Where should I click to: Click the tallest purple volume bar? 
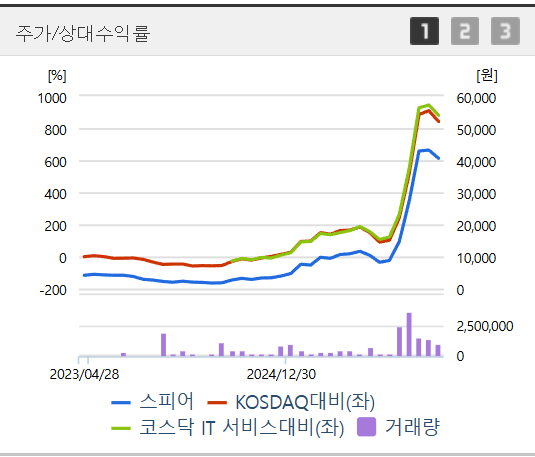tap(409, 334)
